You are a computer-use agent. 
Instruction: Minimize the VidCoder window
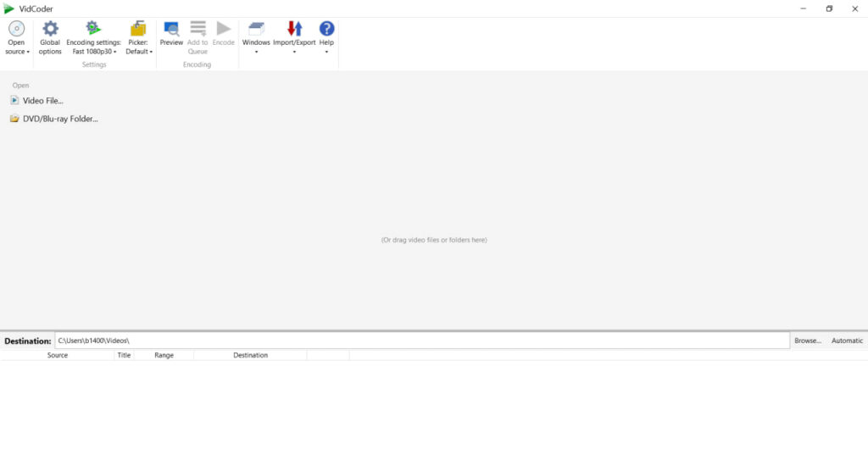(x=804, y=8)
